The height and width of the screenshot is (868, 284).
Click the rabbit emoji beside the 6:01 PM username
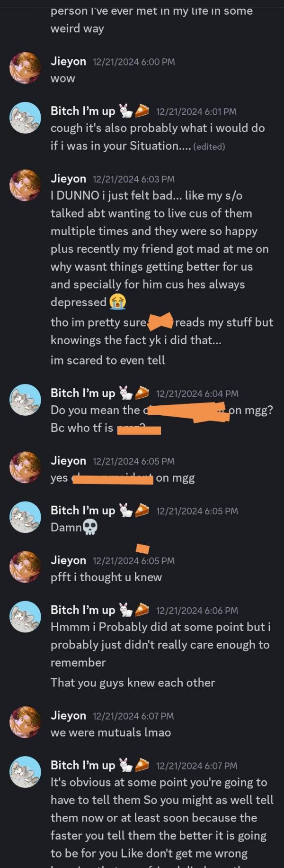[x=125, y=111]
